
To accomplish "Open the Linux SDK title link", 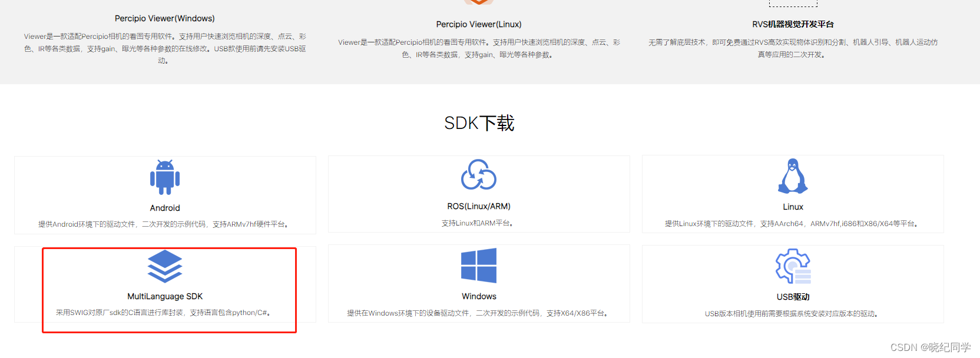I will (793, 207).
